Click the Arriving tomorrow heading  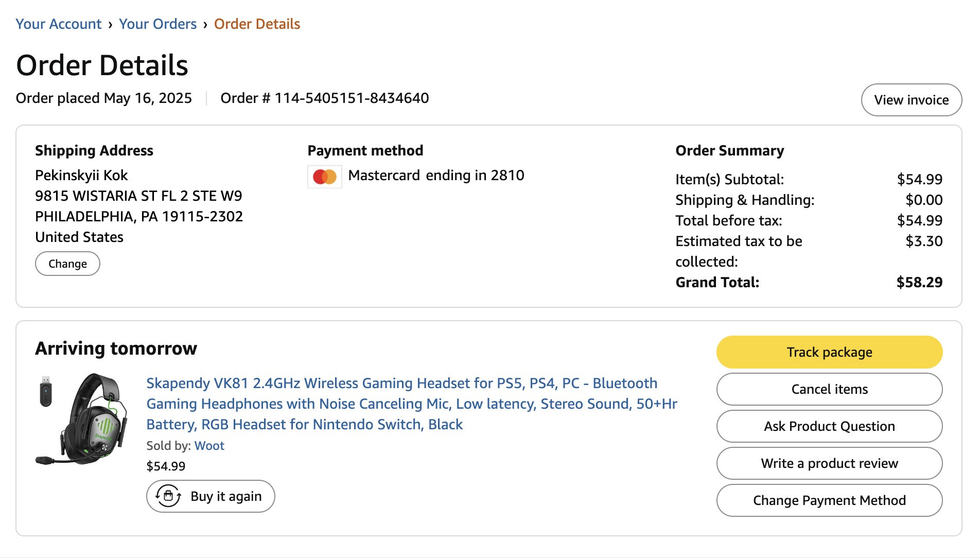click(116, 348)
